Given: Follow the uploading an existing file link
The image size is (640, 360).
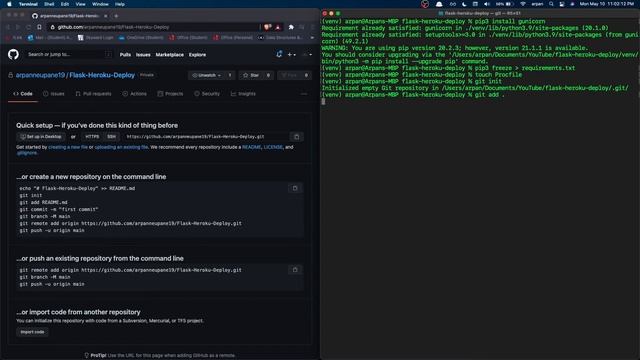Looking at the screenshot, I should tap(121, 147).
